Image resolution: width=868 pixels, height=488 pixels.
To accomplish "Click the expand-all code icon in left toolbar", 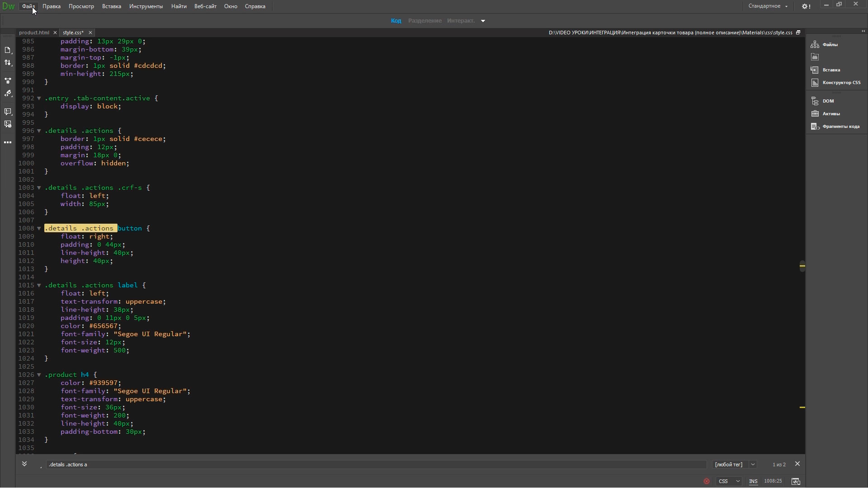I will 8,81.
